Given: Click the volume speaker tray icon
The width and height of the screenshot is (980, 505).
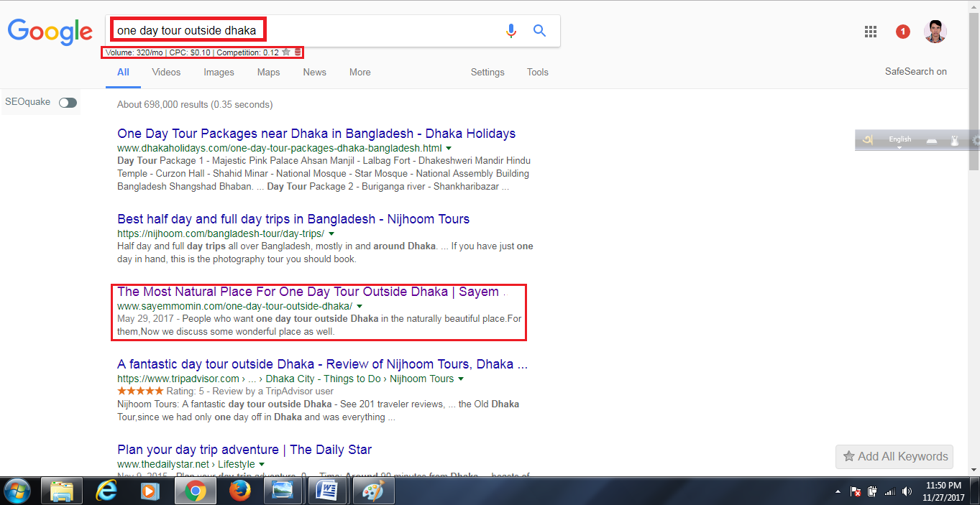Looking at the screenshot, I should click(x=907, y=492).
